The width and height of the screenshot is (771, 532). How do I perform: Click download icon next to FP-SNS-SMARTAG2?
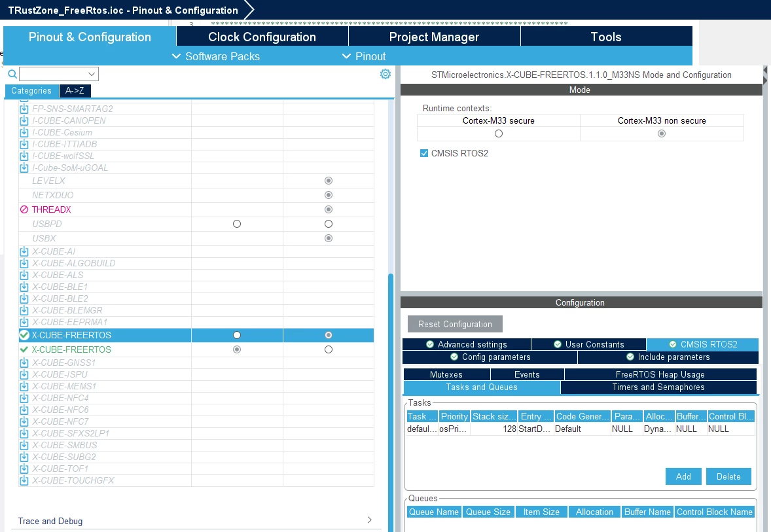pos(24,109)
